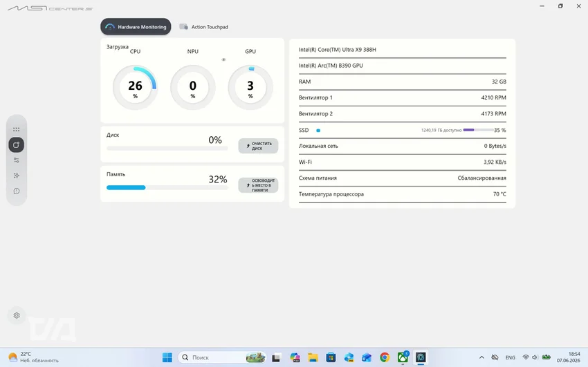Click the battery tray icon
This screenshot has width=588, height=367.
click(x=546, y=357)
